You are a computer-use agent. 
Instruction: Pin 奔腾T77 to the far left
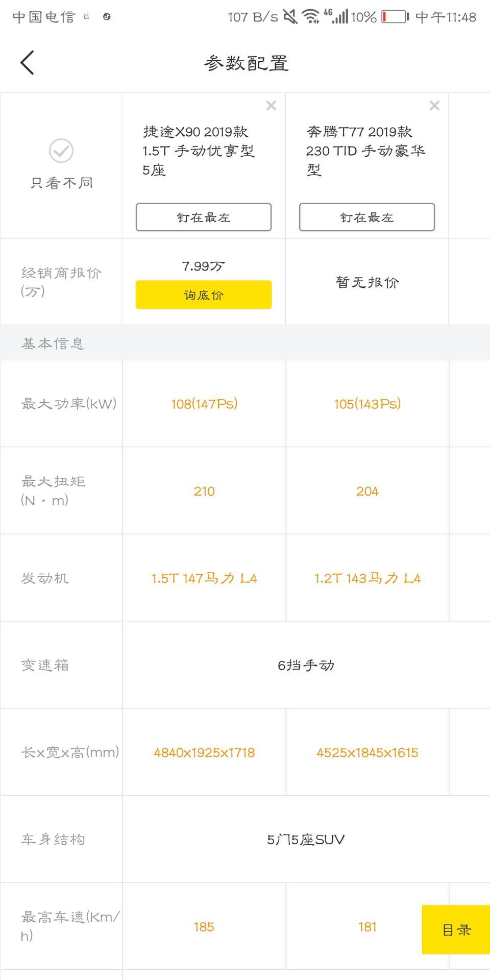click(x=367, y=217)
